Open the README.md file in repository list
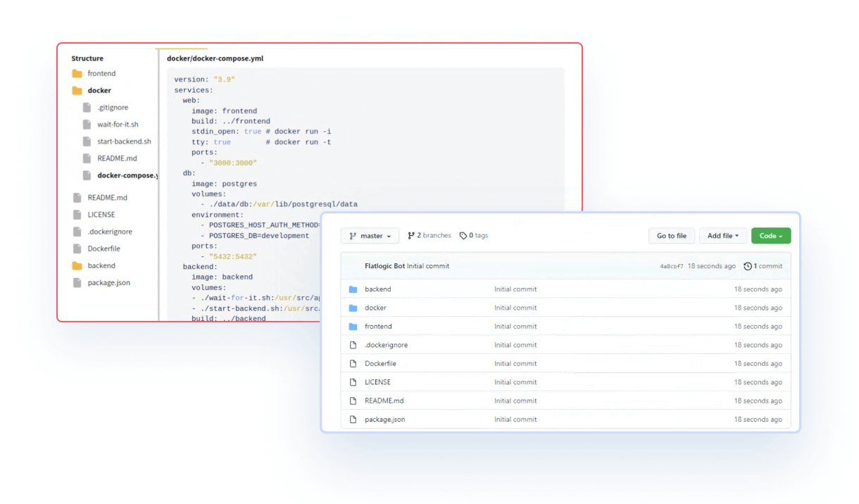Image resolution: width=859 pixels, height=504 pixels. (384, 401)
